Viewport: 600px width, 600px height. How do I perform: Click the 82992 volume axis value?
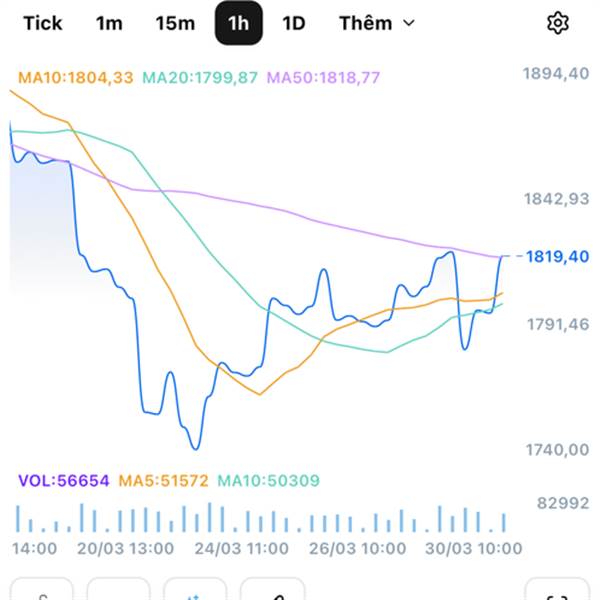click(x=562, y=503)
